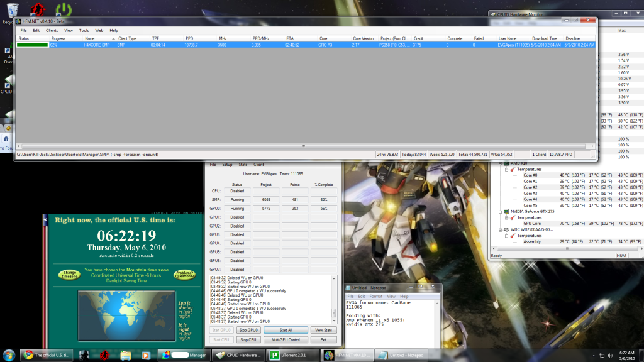
Task: Click the Windows Start orb
Action: pyautogui.click(x=9, y=354)
